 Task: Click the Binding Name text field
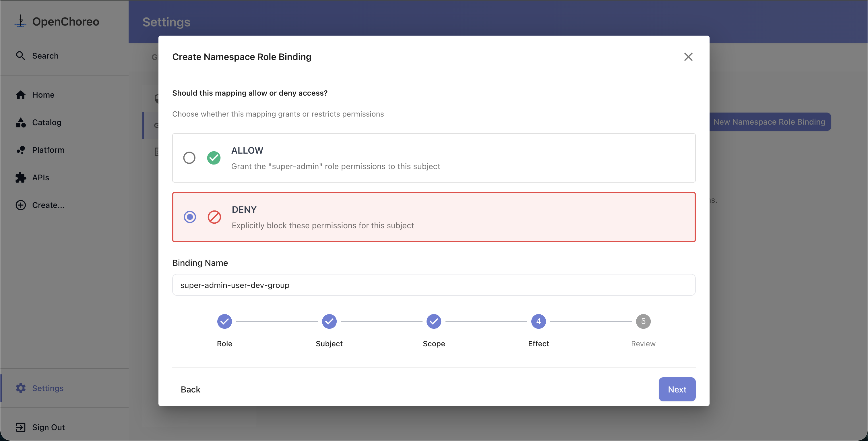[434, 285]
